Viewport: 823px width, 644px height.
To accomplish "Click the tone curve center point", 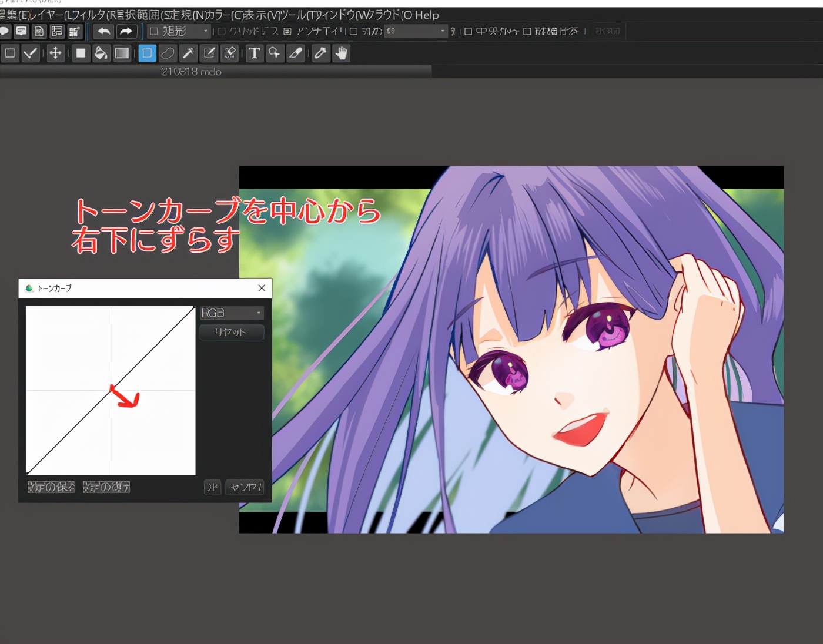I will point(111,390).
